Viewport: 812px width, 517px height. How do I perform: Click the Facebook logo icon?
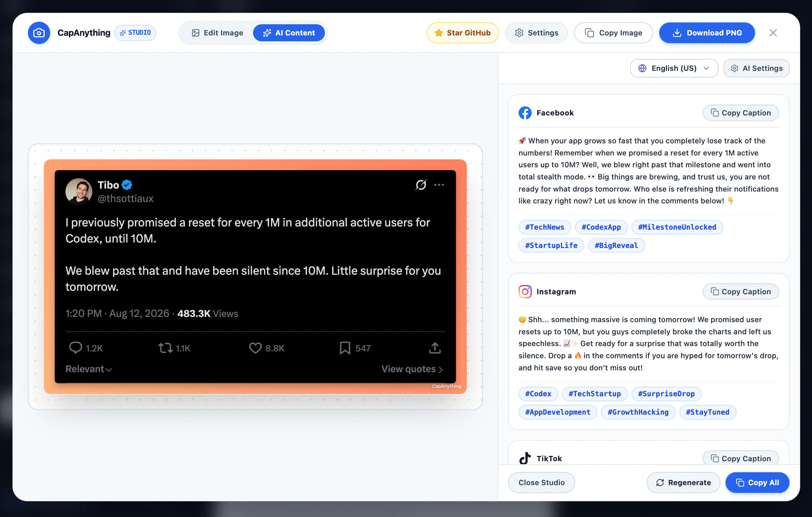click(x=525, y=113)
